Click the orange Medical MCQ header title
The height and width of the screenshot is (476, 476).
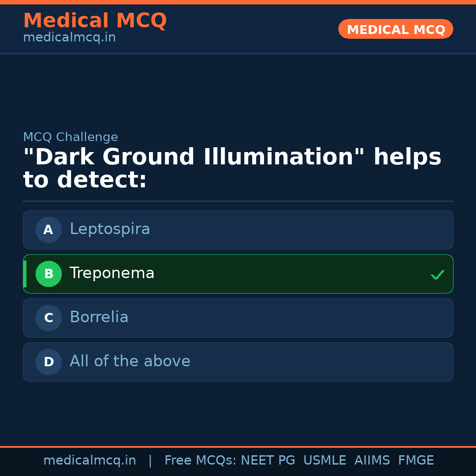pos(95,20)
